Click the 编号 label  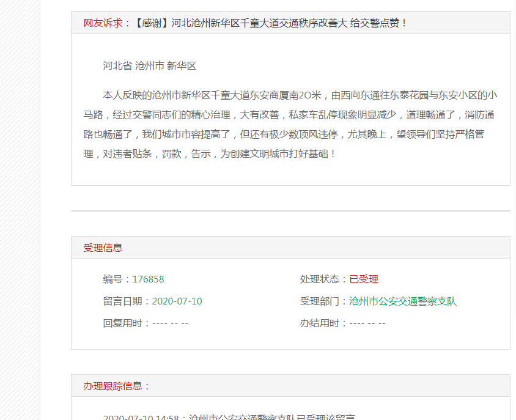(117, 279)
